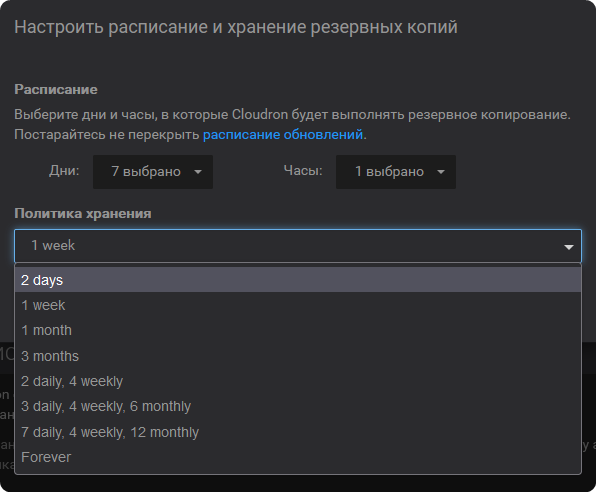
Task: Select "7 daily, 4 weekly, 12 monthly"
Action: [x=298, y=432]
